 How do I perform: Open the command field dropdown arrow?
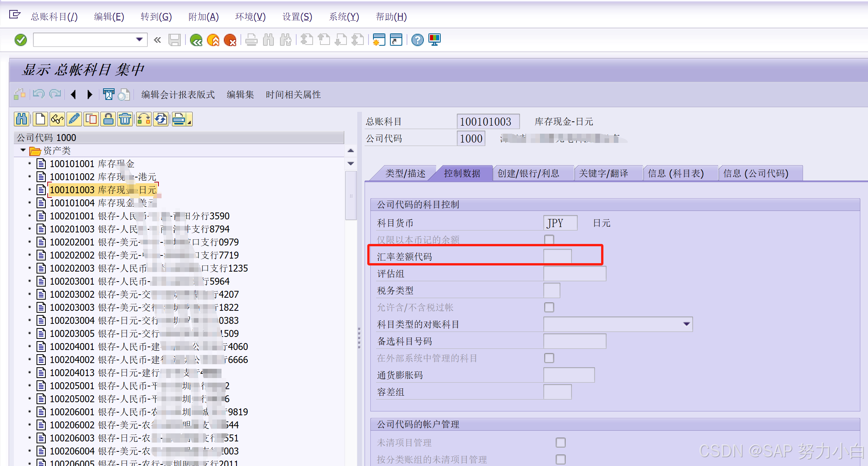[x=139, y=40]
